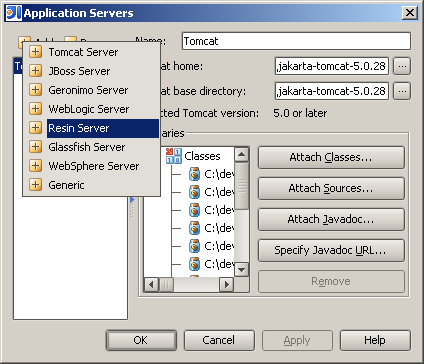Click the plus icon beside Geronimo Server
The image size is (424, 364).
[x=35, y=90]
